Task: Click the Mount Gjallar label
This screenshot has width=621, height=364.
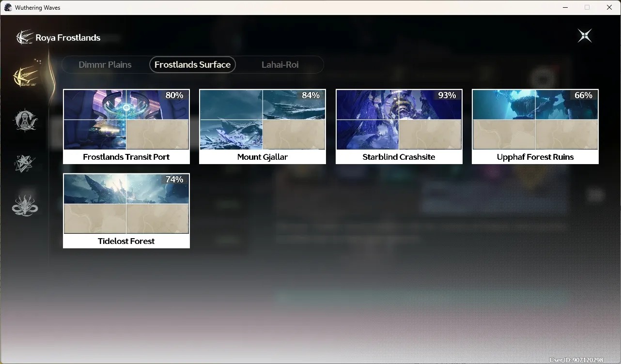Action: (x=263, y=157)
